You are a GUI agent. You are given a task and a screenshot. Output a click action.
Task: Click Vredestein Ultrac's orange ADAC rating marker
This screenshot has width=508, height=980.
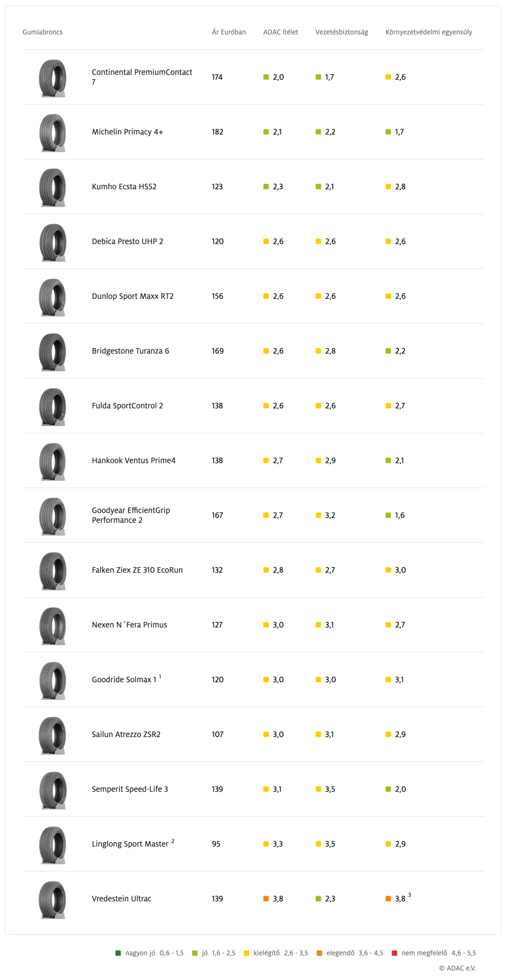point(266,898)
